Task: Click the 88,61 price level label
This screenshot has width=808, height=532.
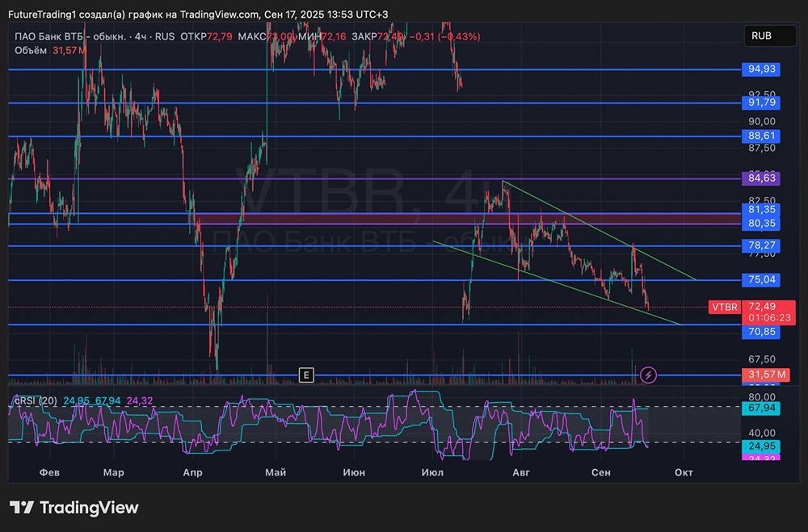Action: click(761, 136)
